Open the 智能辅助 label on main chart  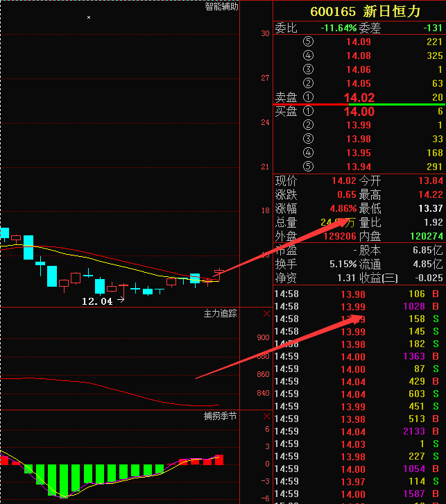[x=221, y=6]
